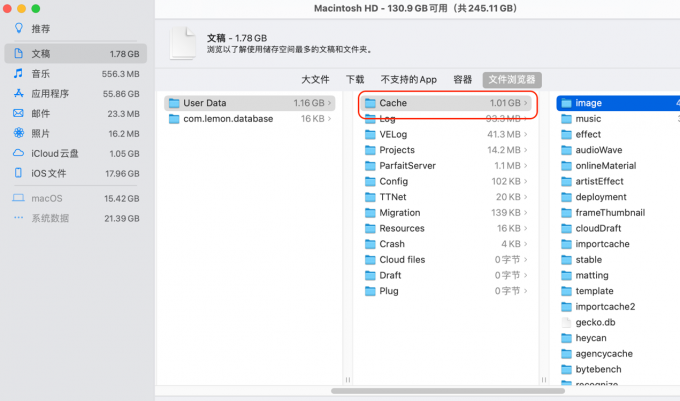
Task: Expand the VELog row chevron
Action: (526, 134)
